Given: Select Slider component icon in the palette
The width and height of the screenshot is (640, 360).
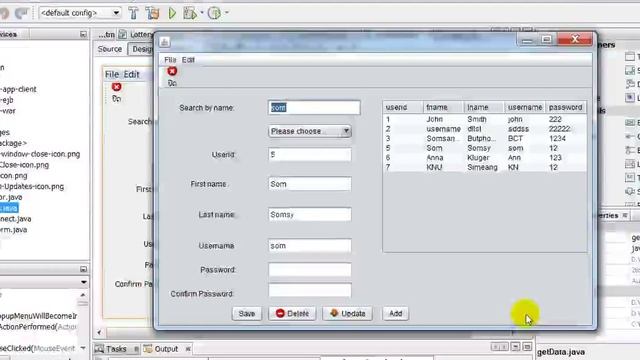Looking at the screenshot, I should click(630, 191).
